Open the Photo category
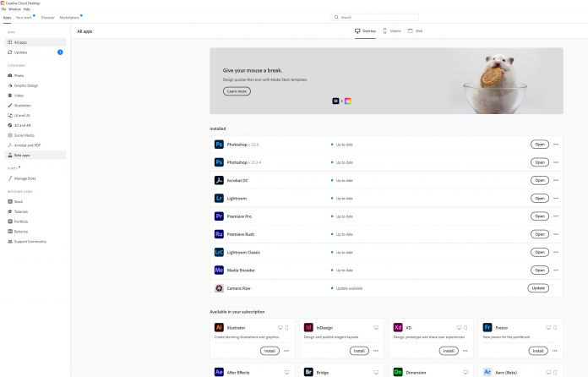This screenshot has height=377, width=588. [x=35, y=75]
